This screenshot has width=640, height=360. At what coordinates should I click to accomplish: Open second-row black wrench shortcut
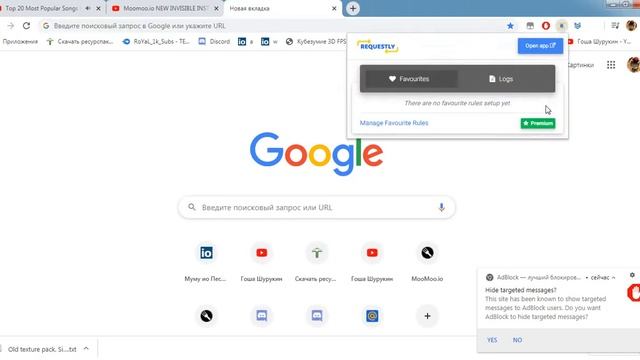[x=206, y=316]
